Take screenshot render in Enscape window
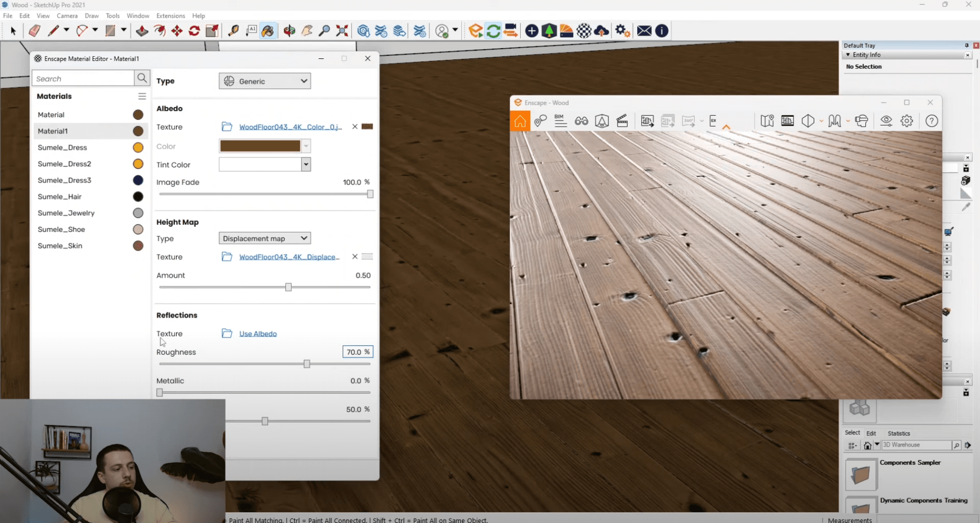980x523 pixels. click(647, 121)
